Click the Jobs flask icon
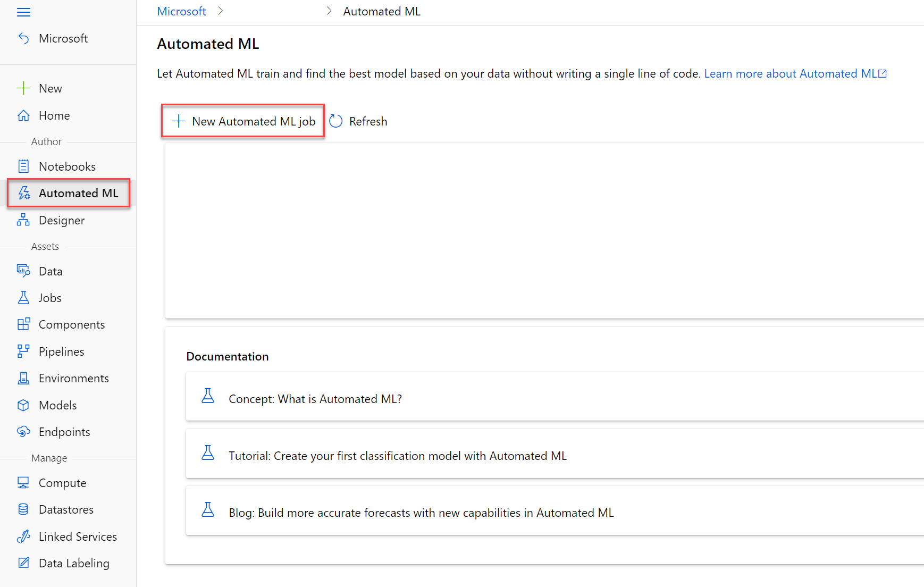The width and height of the screenshot is (924, 587). pyautogui.click(x=23, y=298)
